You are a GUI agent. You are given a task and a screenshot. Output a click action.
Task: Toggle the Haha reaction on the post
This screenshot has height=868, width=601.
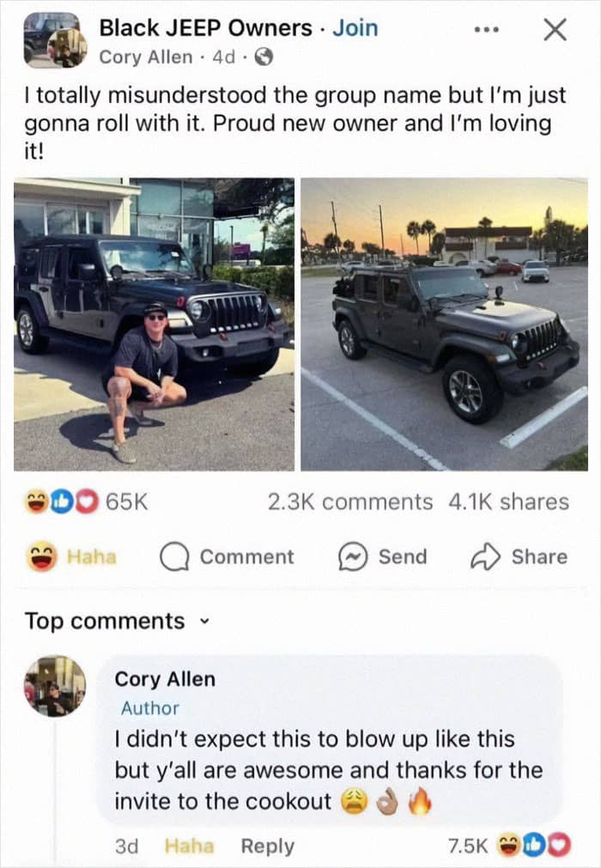[x=71, y=557]
